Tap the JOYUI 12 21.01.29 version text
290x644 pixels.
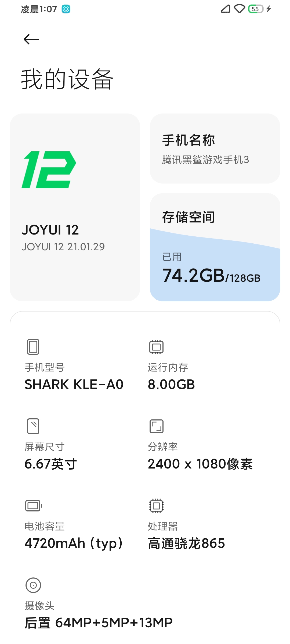pos(63,247)
